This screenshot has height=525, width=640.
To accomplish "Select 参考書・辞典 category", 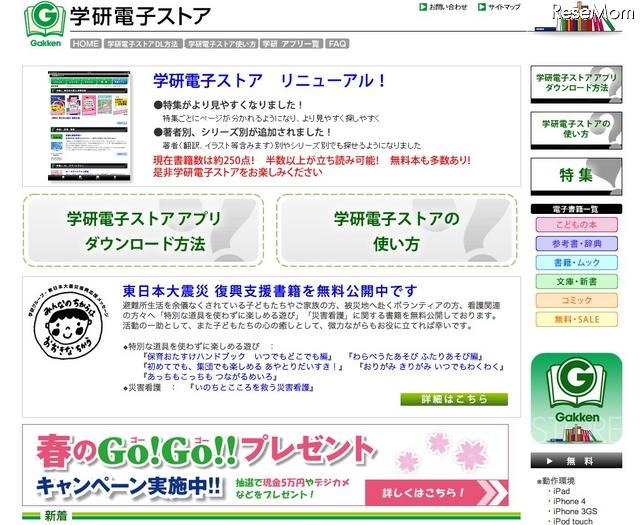I will click(576, 244).
